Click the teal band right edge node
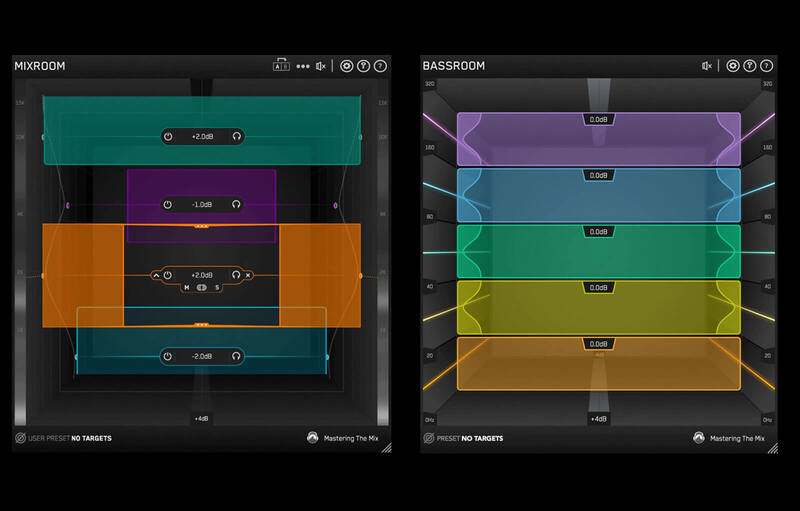The height and width of the screenshot is (511, 800). pos(361,137)
